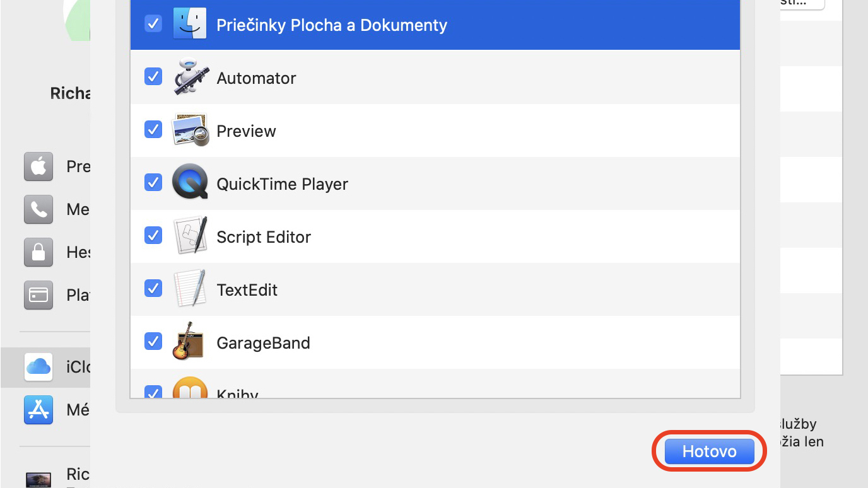Click the QuickTime Player icon
The image size is (868, 488).
190,182
